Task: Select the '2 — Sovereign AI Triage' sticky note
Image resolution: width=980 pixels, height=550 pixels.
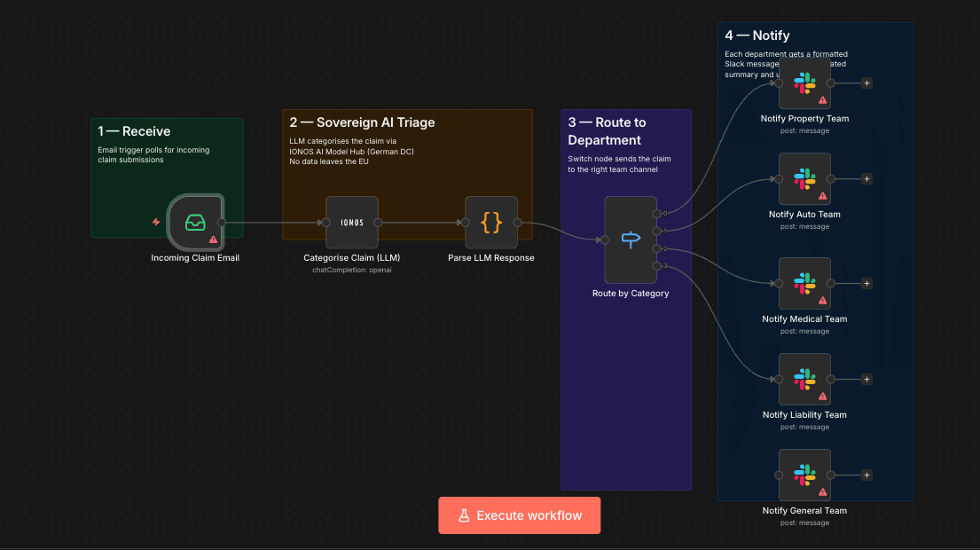Action: (362, 122)
